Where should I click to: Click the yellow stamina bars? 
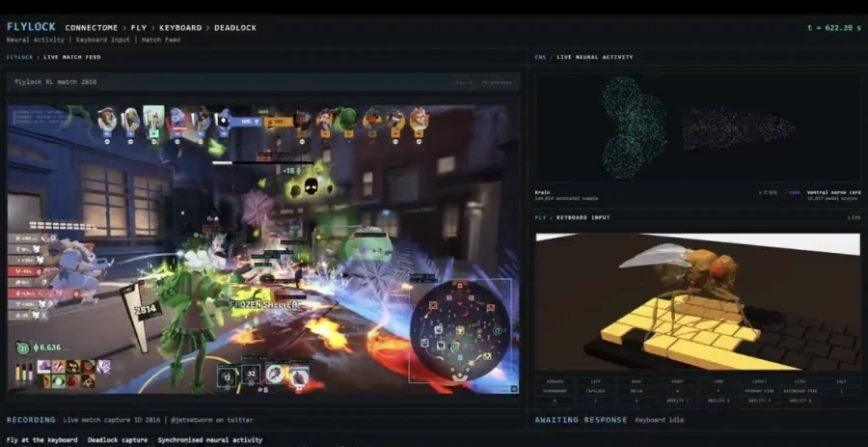23,373
